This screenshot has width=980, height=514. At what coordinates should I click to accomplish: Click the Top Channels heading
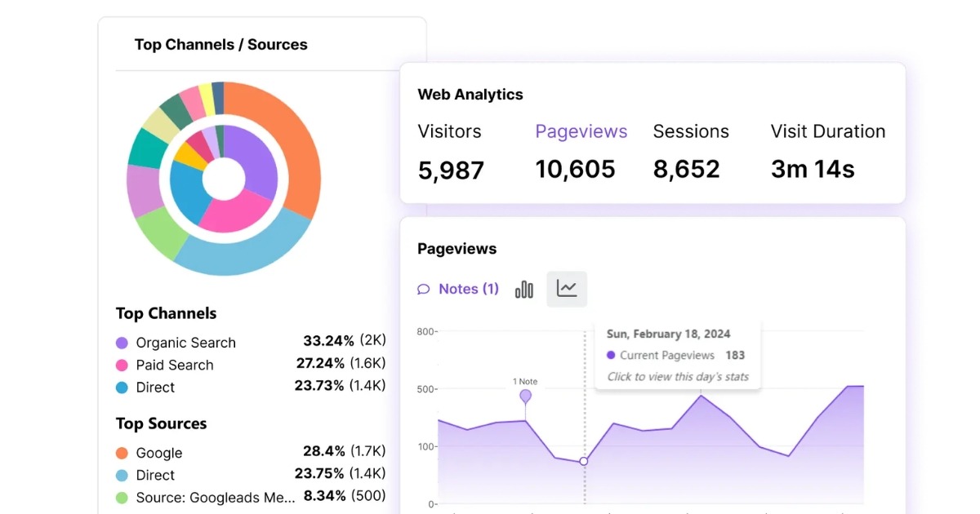click(x=166, y=313)
